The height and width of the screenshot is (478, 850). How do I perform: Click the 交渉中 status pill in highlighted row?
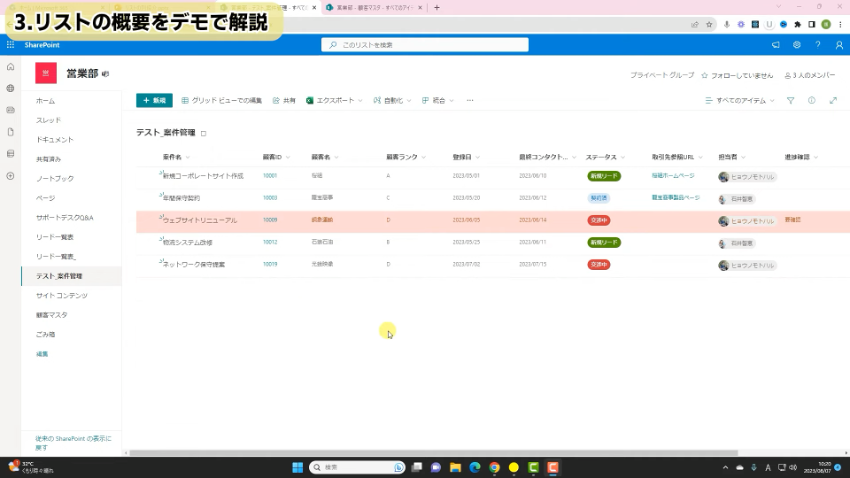tap(598, 220)
